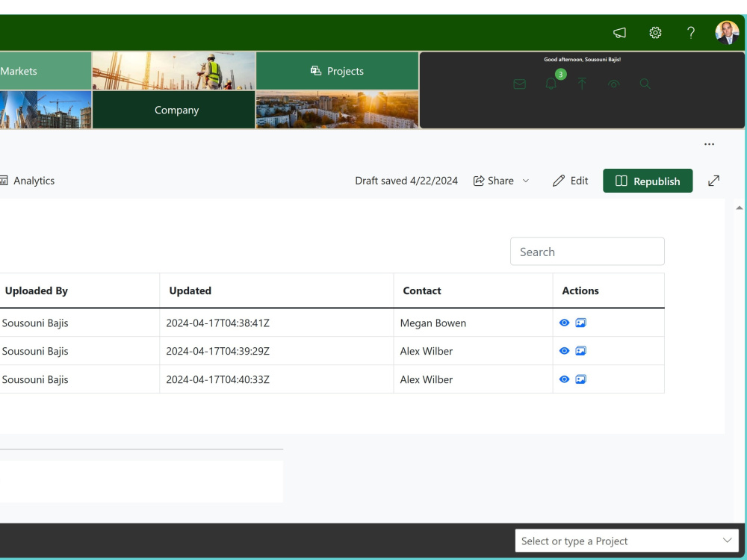Image resolution: width=747 pixels, height=560 pixels.
Task: Open notifications via the bell icon
Action: click(x=551, y=84)
